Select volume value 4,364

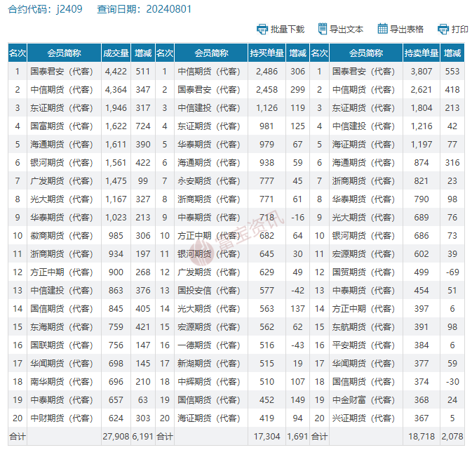pos(116,90)
